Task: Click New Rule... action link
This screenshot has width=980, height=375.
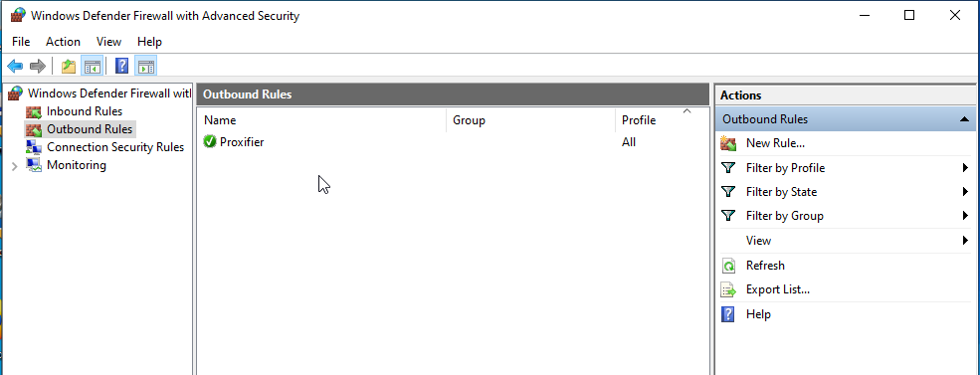Action: point(775,143)
